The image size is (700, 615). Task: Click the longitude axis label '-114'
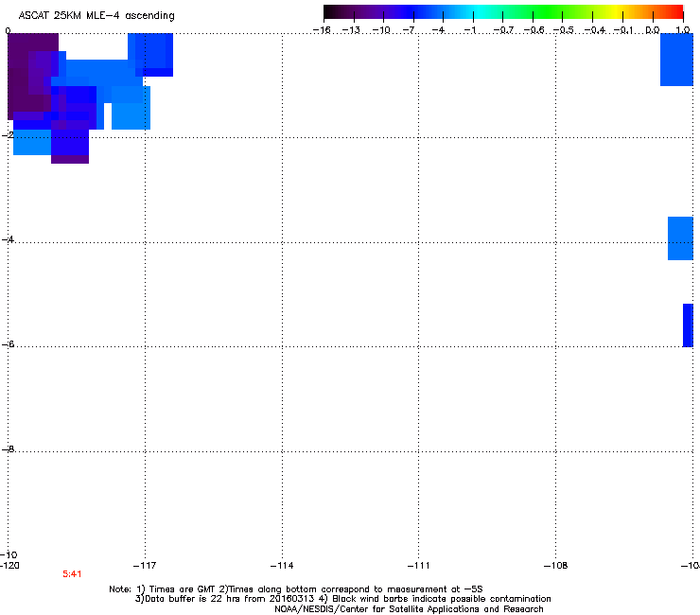[282, 566]
